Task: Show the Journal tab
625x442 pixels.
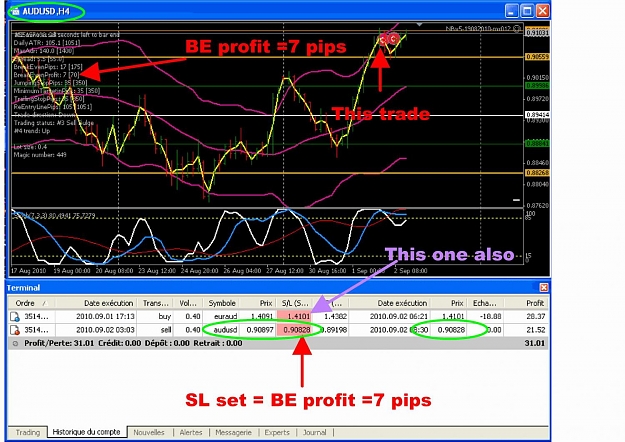Action: [x=314, y=432]
